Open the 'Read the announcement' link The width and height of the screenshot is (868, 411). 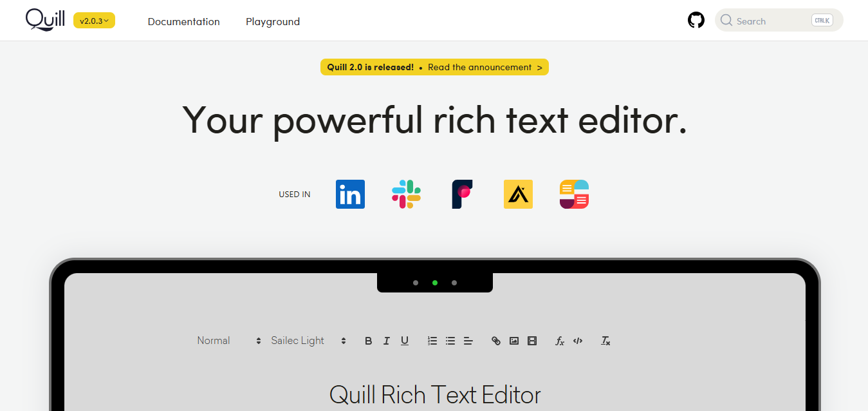[485, 67]
